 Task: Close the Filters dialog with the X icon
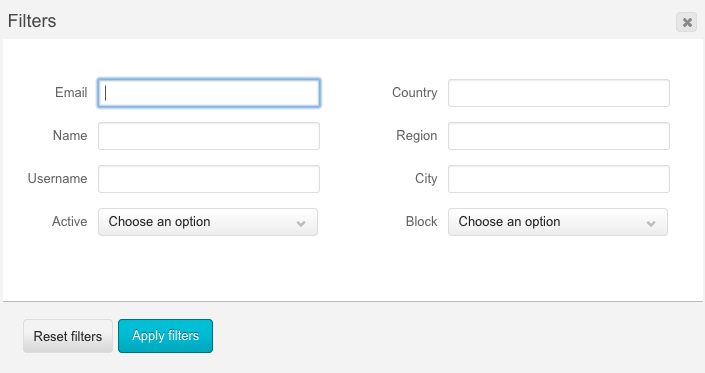click(687, 22)
